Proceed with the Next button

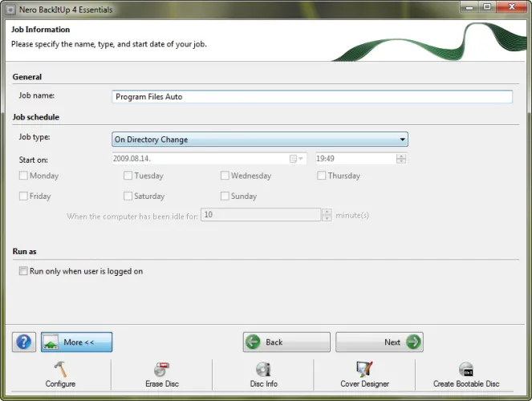pos(380,342)
